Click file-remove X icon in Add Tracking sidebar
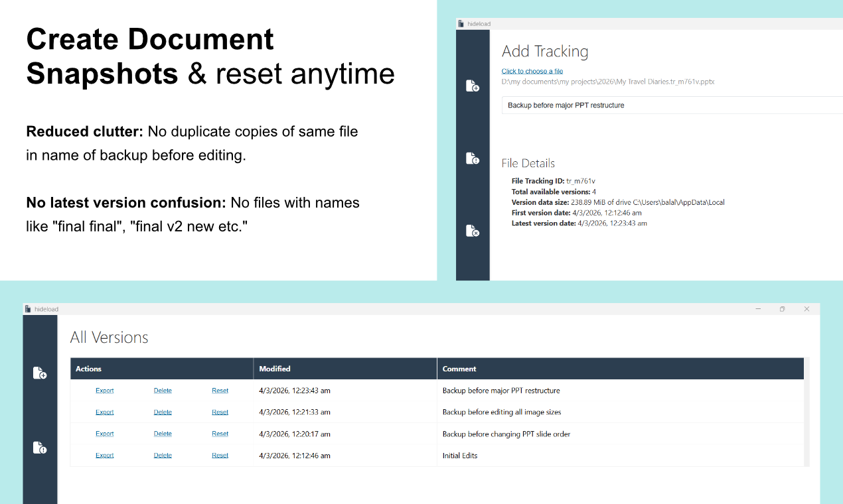Image resolution: width=843 pixels, height=504 pixels. [x=473, y=231]
